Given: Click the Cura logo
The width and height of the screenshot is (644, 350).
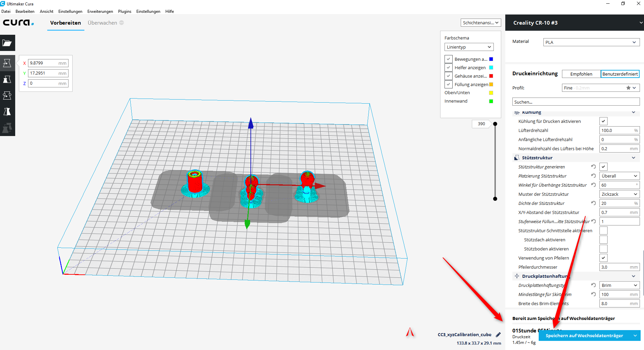Looking at the screenshot, I should point(19,23).
